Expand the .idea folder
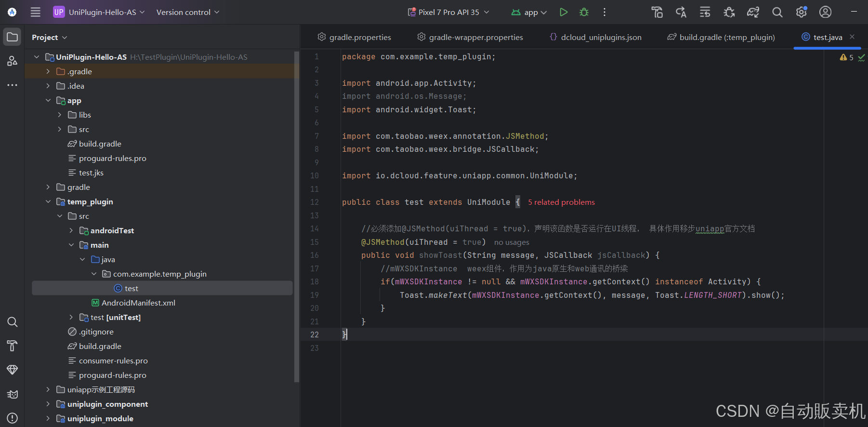The width and height of the screenshot is (868, 427). 48,86
